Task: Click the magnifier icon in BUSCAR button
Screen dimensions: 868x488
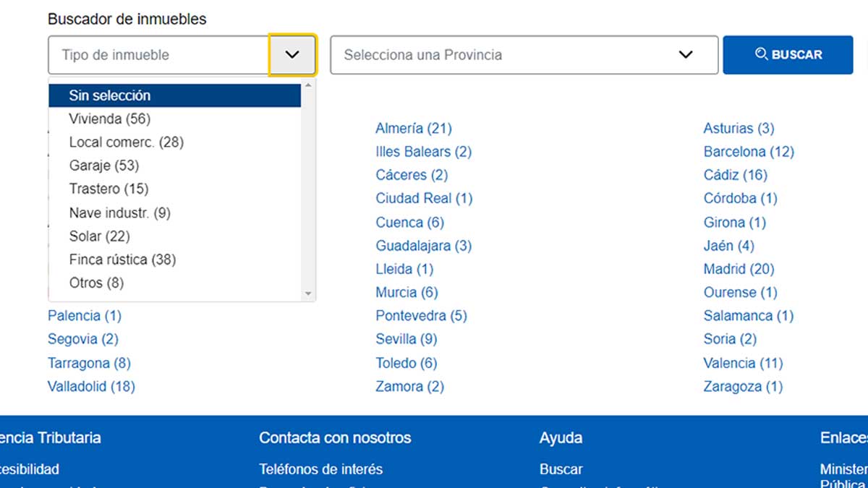Action: [x=762, y=54]
